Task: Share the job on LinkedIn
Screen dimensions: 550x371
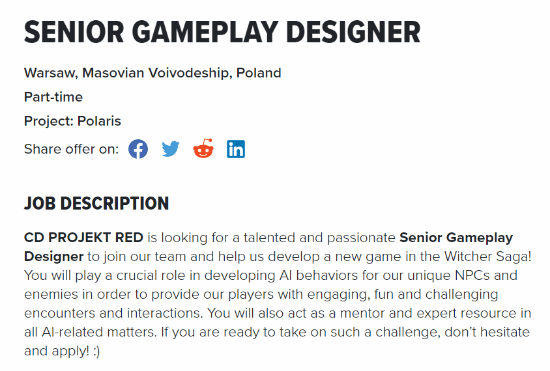Action: click(x=236, y=149)
